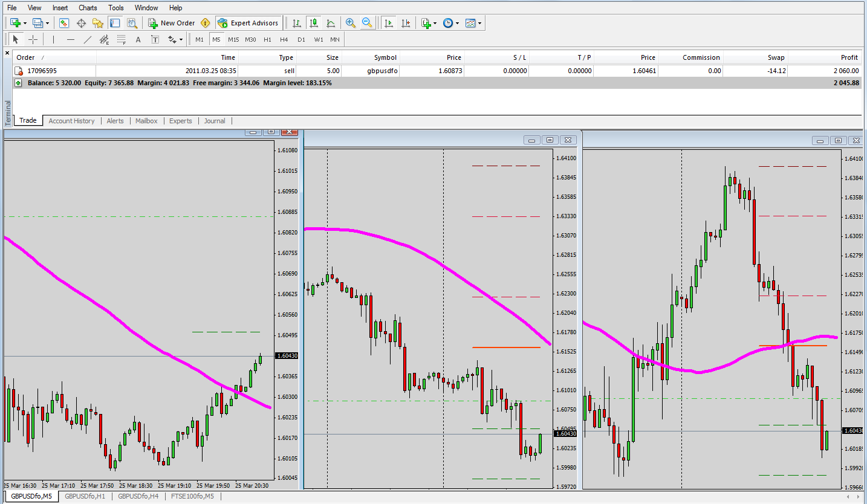Set timeframe to W1
867x504 pixels.
tap(318, 39)
